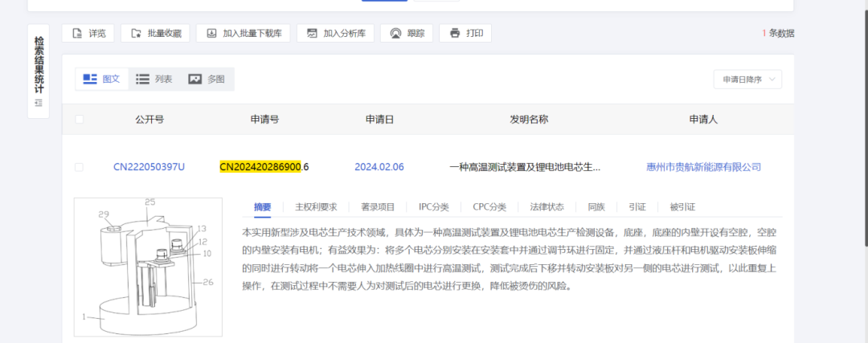Select the 同族 tab
Viewport: 868px width, 343px height.
coord(596,207)
